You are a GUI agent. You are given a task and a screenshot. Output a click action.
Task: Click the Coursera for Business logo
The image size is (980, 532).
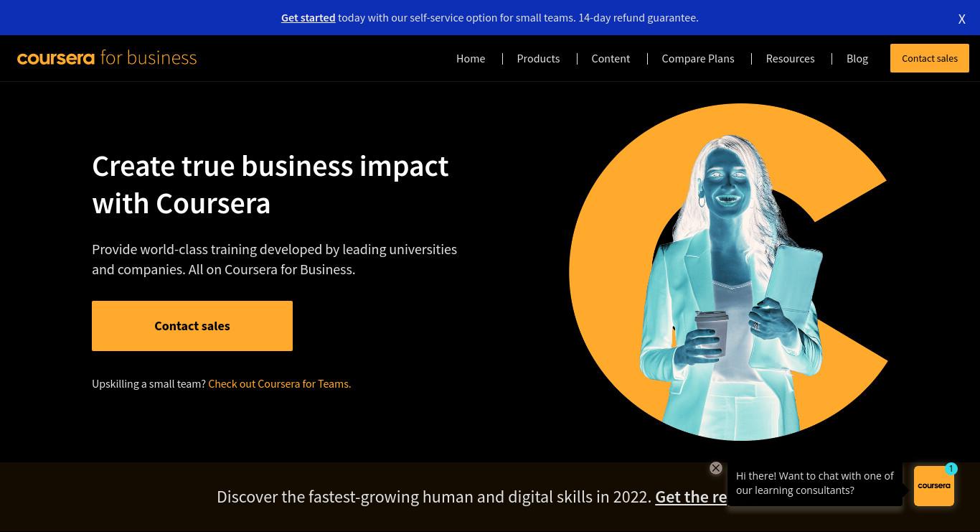tap(107, 57)
